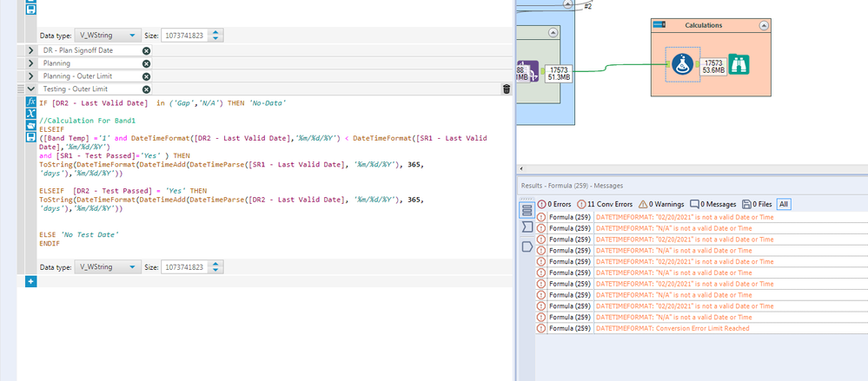This screenshot has width=868, height=381.
Task: Click the 17573 53.6MB connection label
Action: click(x=713, y=67)
